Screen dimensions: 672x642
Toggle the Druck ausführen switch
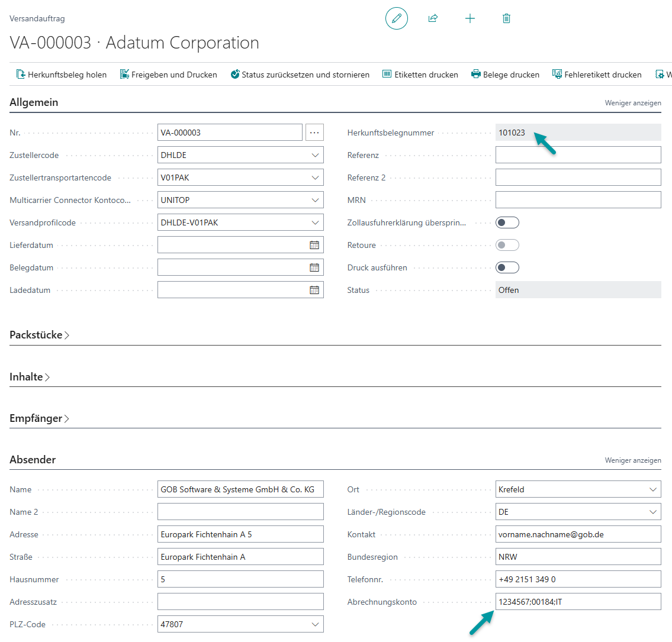507,267
